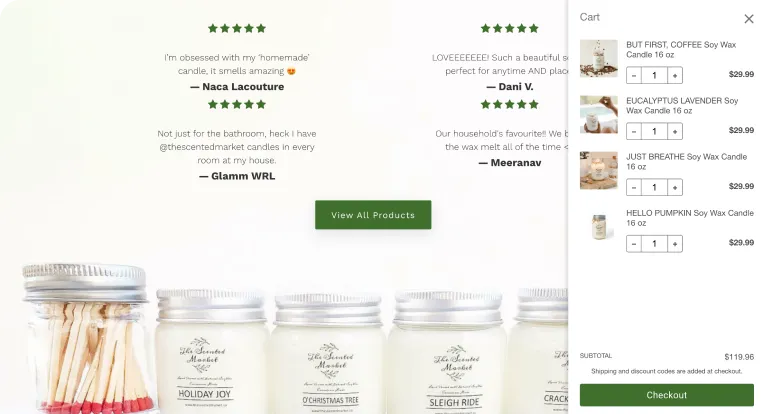This screenshot has height=414, width=764.
Task: Select BUT FIRST, COFFEE quantity field
Action: pos(654,75)
